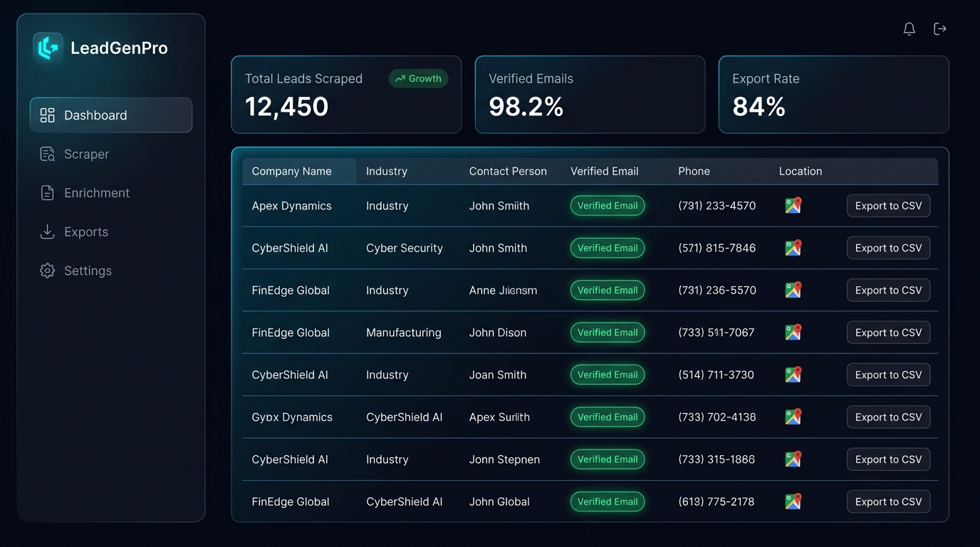The image size is (980, 547).
Task: Click Verified Email badge for John Global
Action: [x=608, y=501]
